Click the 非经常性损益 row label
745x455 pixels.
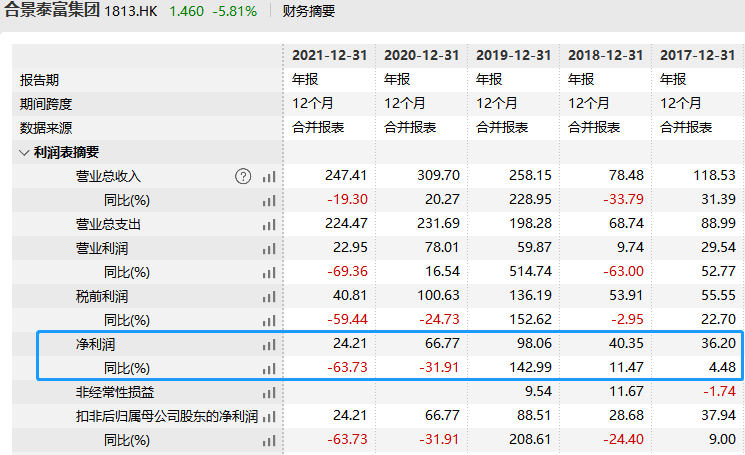(115, 393)
